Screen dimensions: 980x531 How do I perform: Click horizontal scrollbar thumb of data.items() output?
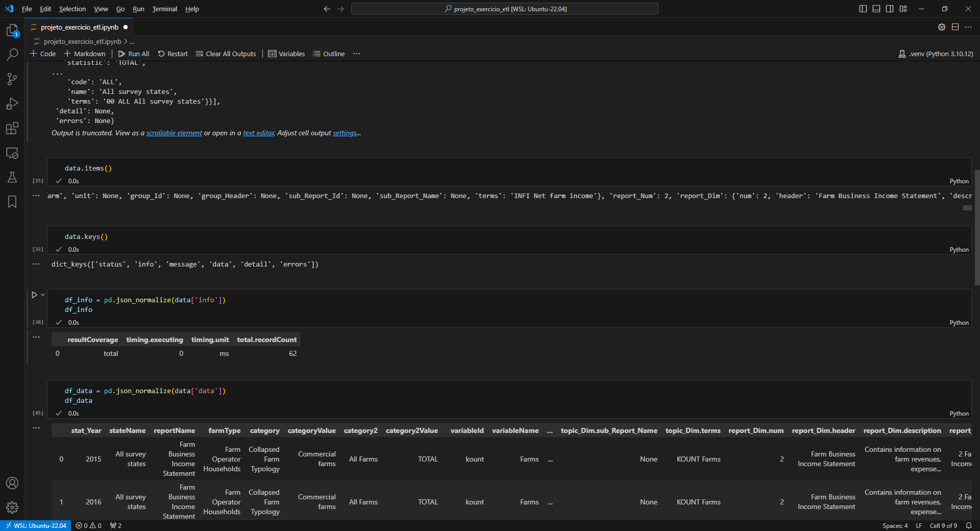click(967, 208)
